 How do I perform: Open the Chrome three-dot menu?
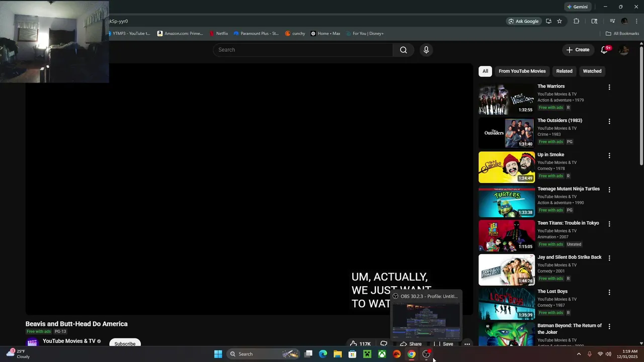point(637,21)
